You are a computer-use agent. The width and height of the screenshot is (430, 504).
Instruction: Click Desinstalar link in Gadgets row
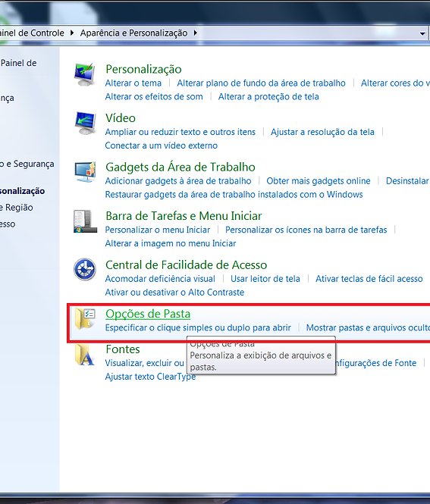pyautogui.click(x=408, y=180)
